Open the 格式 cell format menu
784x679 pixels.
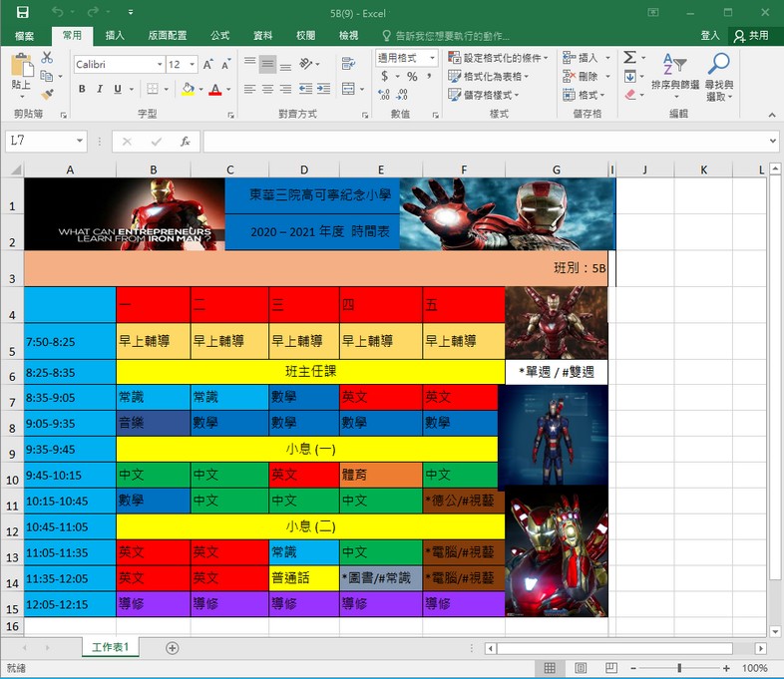[x=584, y=95]
